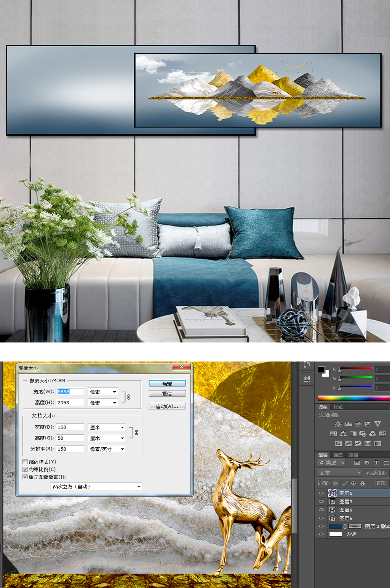
Task: Select the 调整 panel tab
Action: coord(323,407)
